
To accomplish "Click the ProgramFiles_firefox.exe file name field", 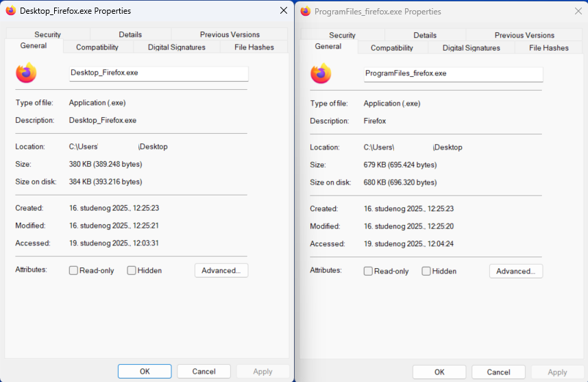I will 454,74.
